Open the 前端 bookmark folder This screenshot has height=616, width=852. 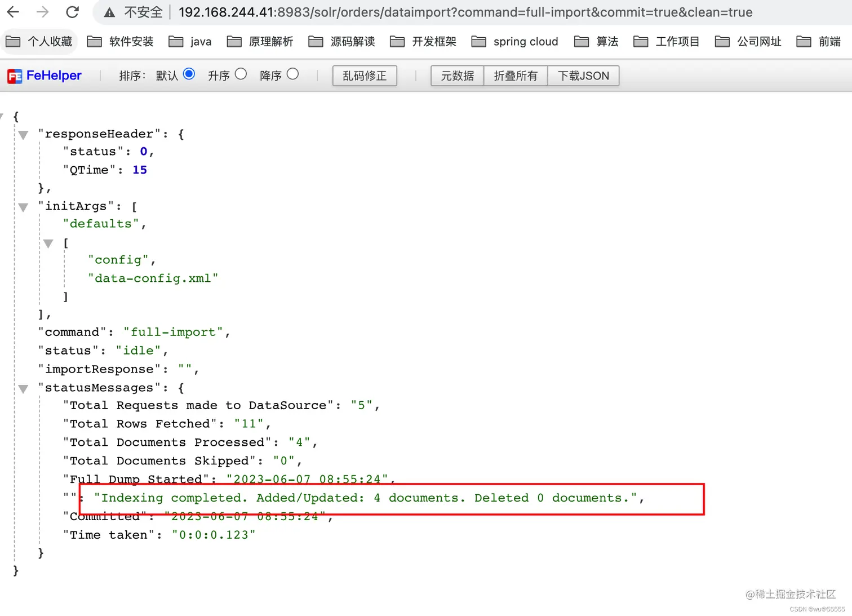pos(819,42)
